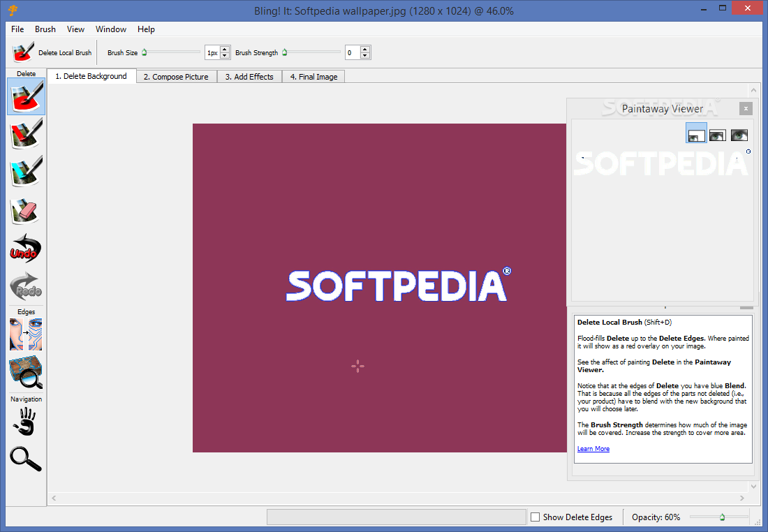Enable Show Delete Edges checkbox
The image size is (768, 532).
[x=536, y=517]
